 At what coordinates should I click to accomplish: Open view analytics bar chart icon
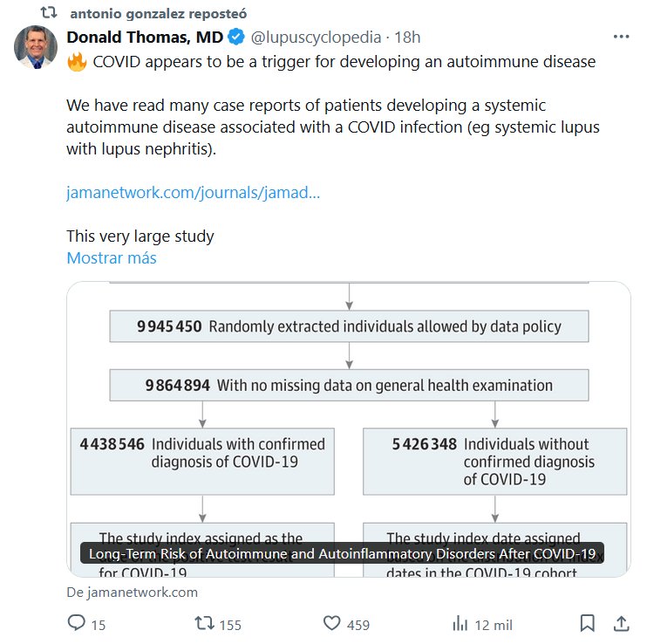(x=460, y=623)
